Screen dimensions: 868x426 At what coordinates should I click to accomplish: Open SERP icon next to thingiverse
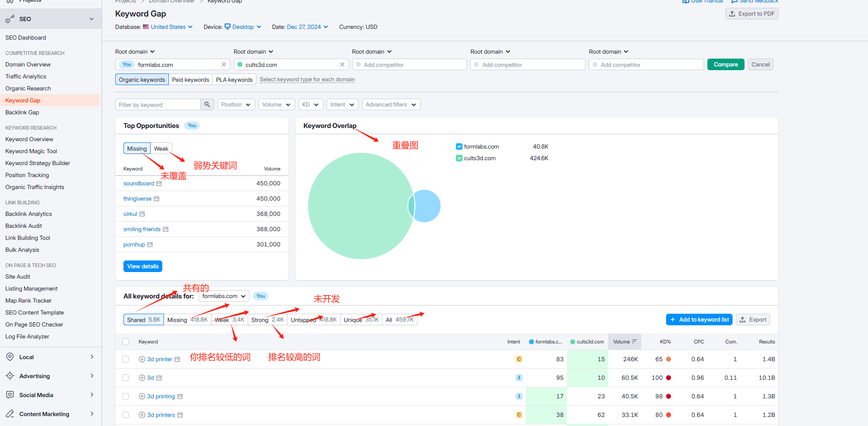tap(157, 199)
